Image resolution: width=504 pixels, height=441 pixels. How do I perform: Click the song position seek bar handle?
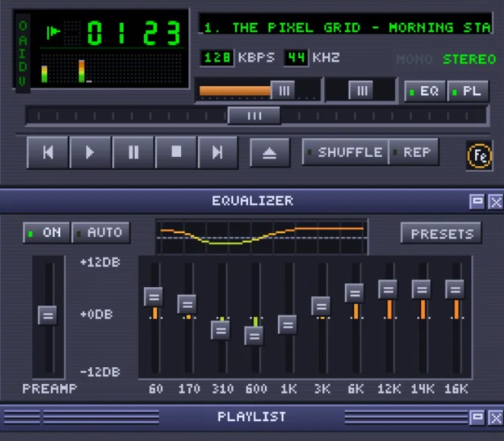pos(254,116)
